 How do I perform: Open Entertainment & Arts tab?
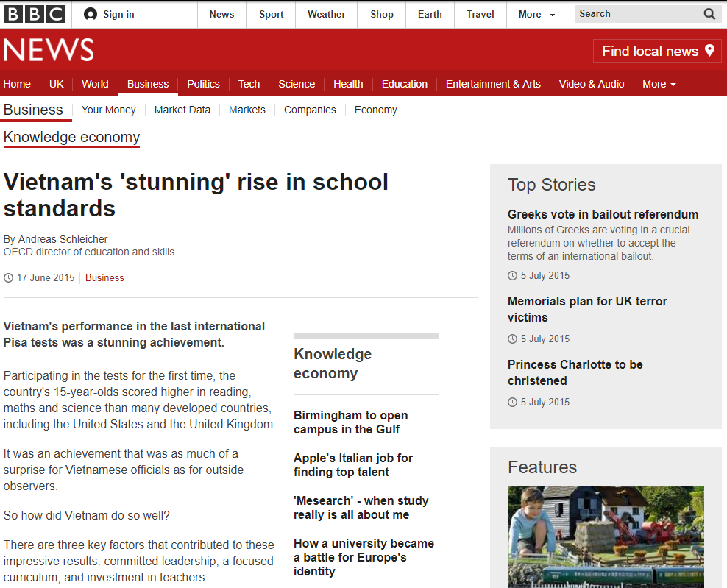[493, 84]
